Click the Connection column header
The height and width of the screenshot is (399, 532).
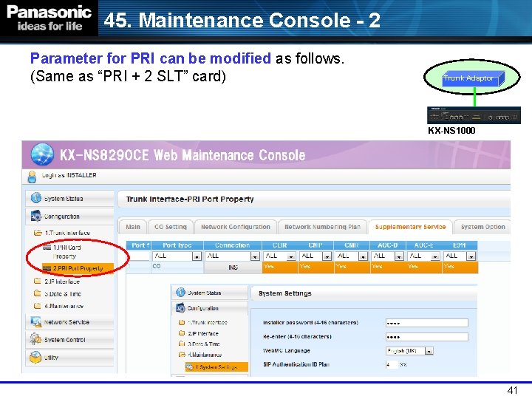(x=233, y=245)
